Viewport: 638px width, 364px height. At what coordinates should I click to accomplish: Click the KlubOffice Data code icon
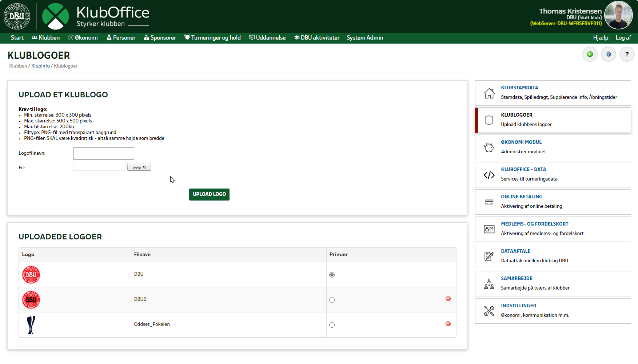click(x=489, y=175)
